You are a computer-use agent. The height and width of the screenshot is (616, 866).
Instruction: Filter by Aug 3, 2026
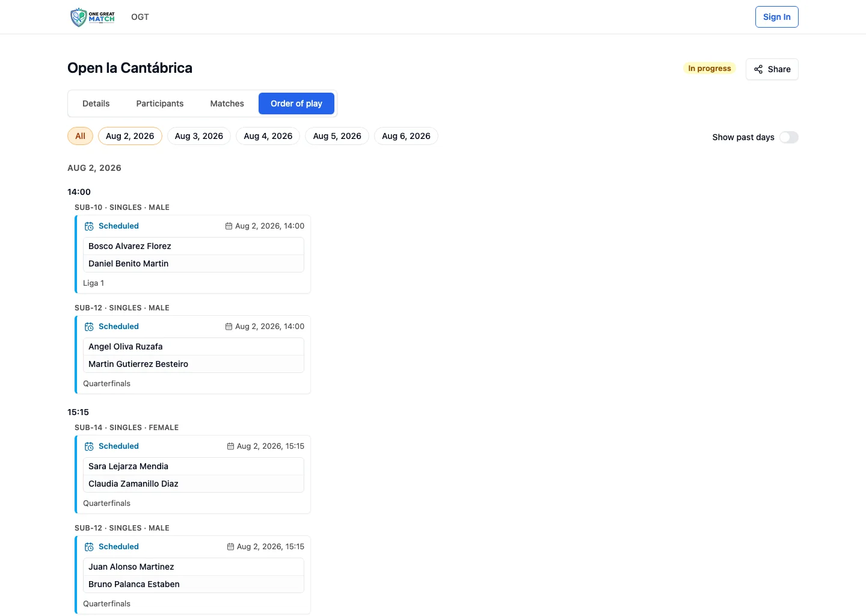tap(199, 136)
